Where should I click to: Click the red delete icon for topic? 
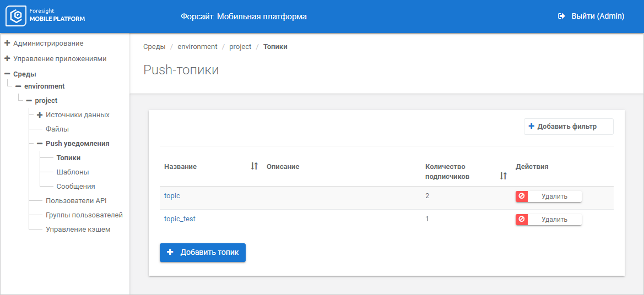[522, 196]
